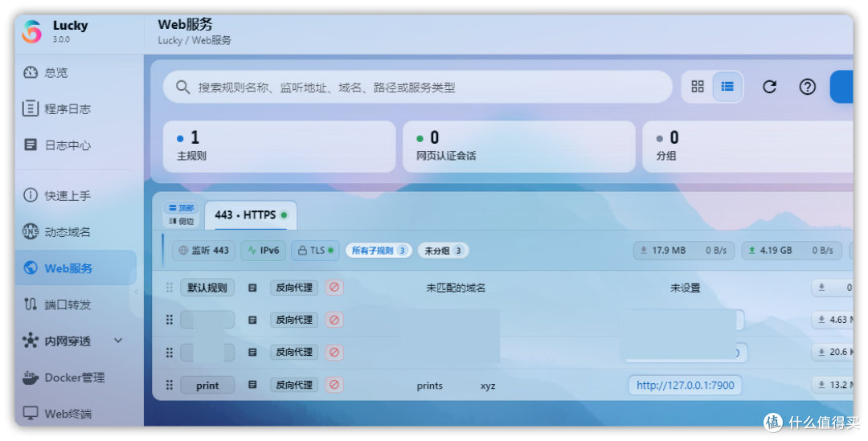Screen dimensions: 868x441
Task: Open log icon in the print row
Action: [252, 385]
